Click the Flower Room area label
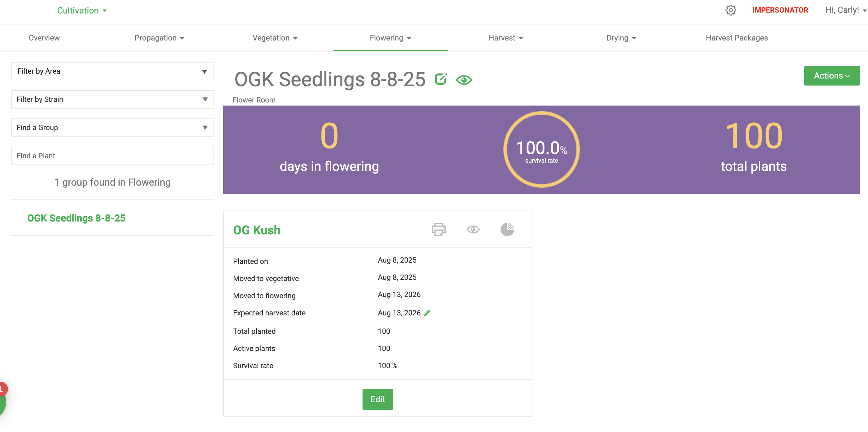 tap(254, 100)
